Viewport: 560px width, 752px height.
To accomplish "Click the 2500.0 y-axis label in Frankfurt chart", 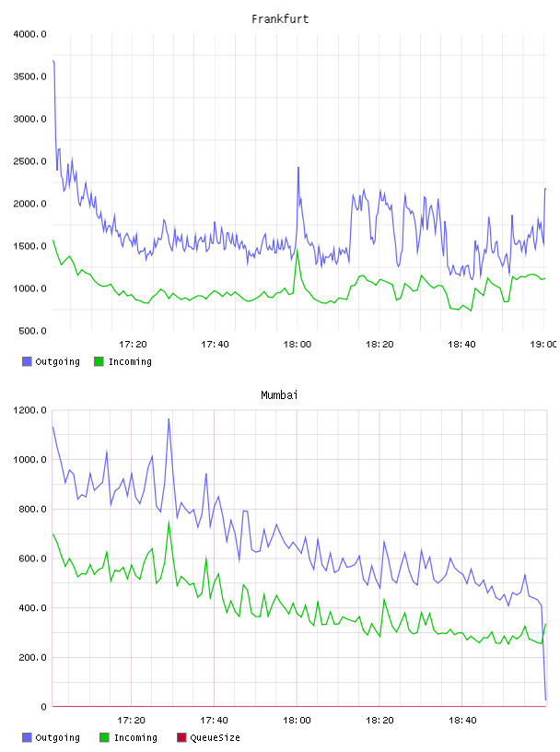I will tap(29, 161).
